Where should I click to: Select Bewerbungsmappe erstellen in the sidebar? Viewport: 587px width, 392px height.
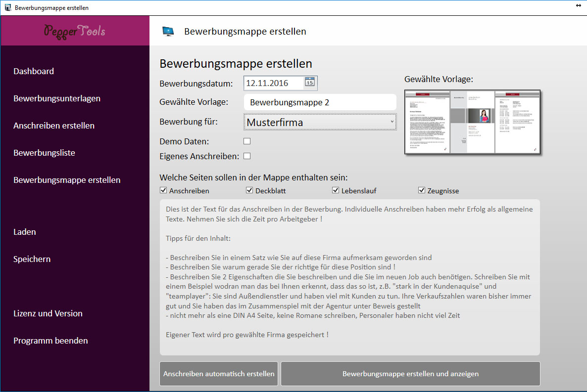(67, 180)
